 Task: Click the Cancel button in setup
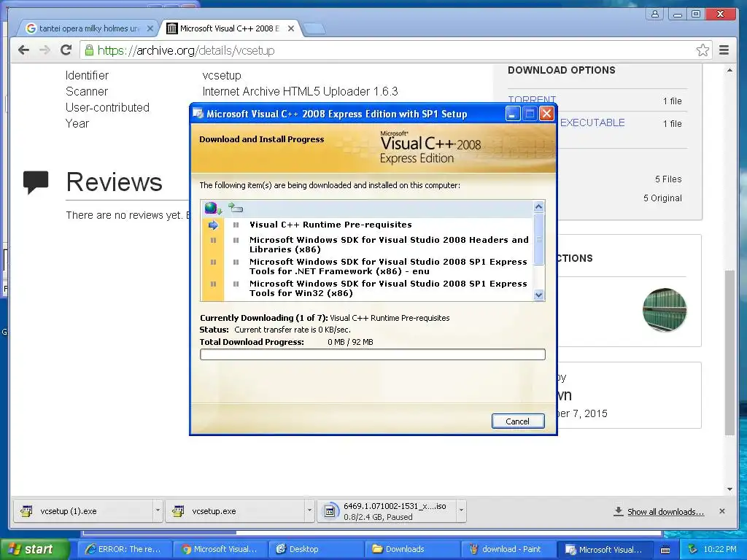(518, 421)
